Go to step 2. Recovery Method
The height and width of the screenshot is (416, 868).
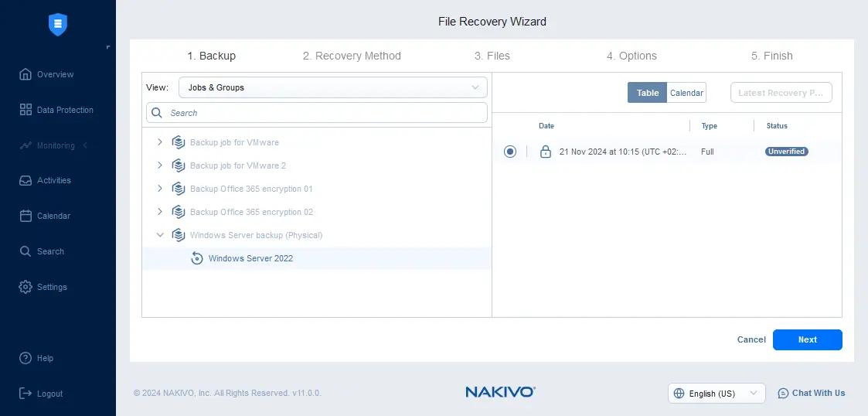click(x=352, y=56)
